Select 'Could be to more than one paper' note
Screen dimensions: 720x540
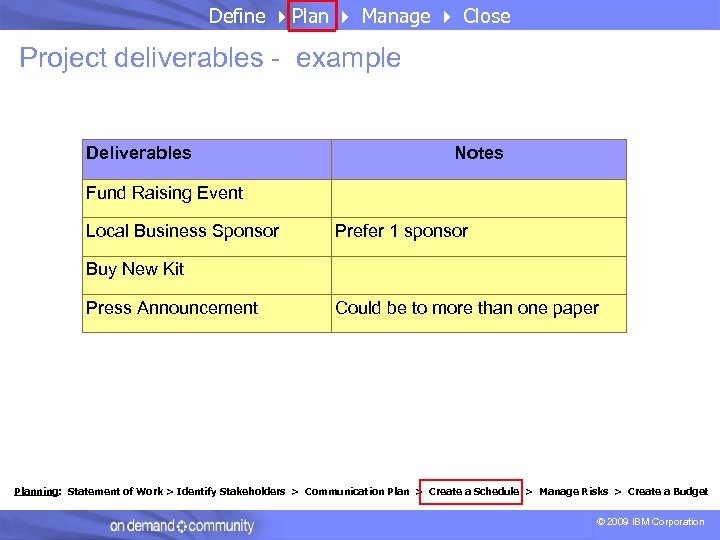[x=479, y=314]
